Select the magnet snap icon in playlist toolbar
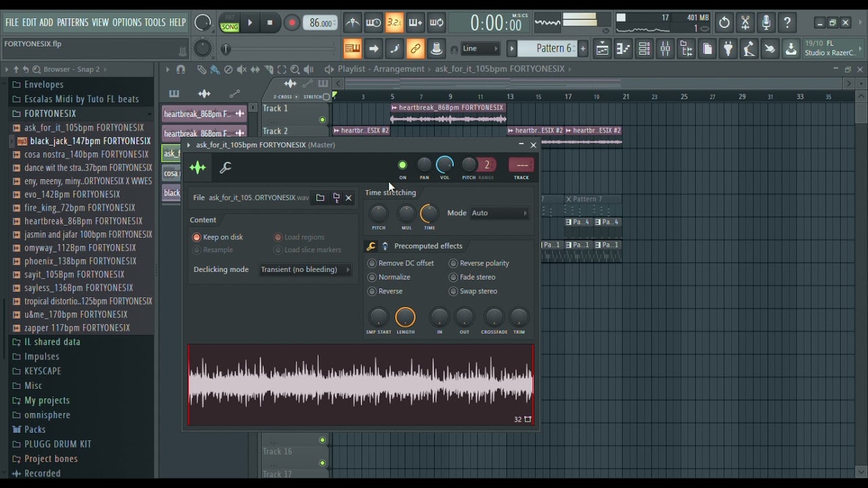This screenshot has height=488, width=868. 180,69
